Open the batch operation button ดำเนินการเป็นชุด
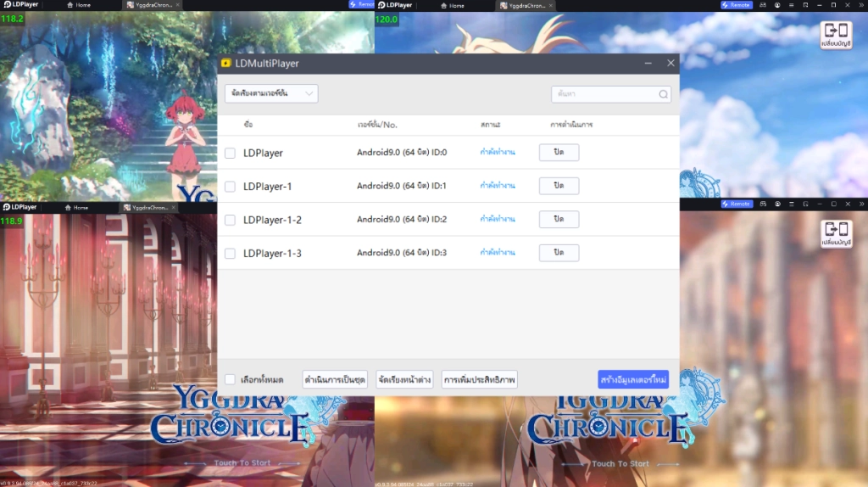Image resolution: width=868 pixels, height=487 pixels. (335, 379)
